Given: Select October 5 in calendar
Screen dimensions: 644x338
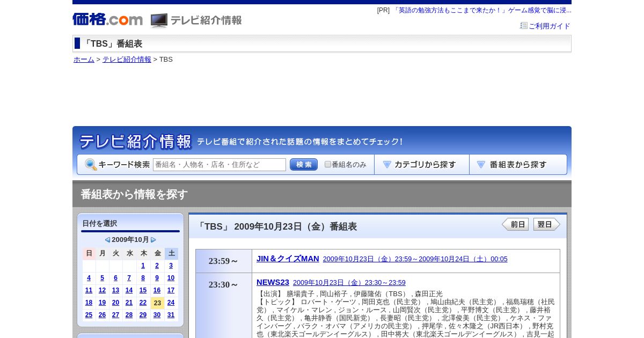Looking at the screenshot, I should pos(102,278).
